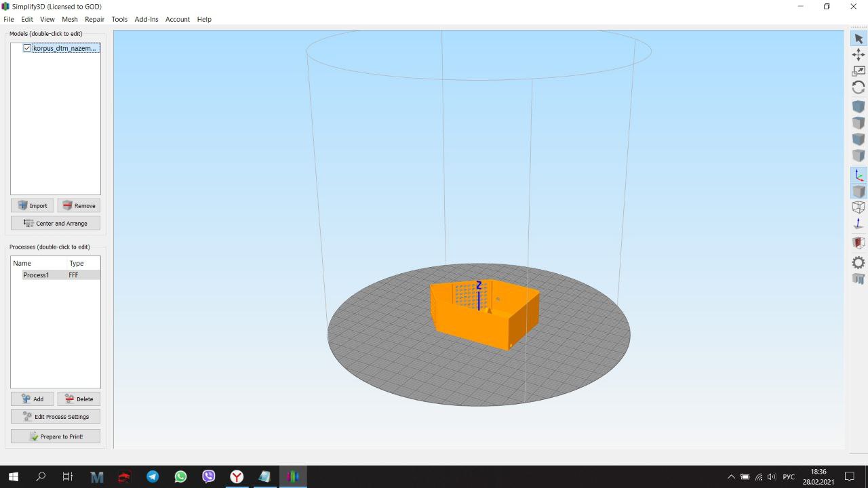
Task: Click the Remove model button
Action: point(79,205)
